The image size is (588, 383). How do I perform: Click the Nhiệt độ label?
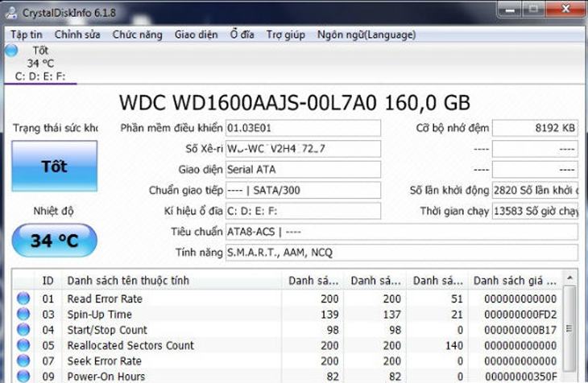(53, 211)
